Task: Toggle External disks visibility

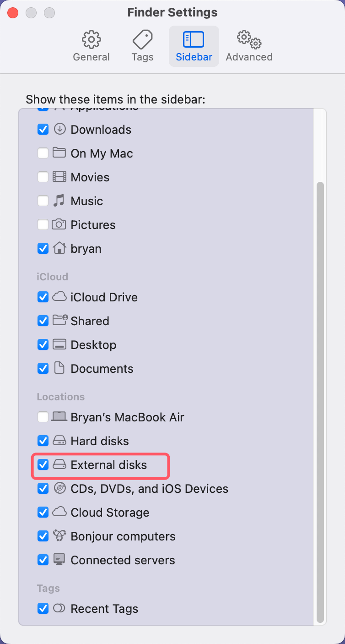Action: point(43,464)
